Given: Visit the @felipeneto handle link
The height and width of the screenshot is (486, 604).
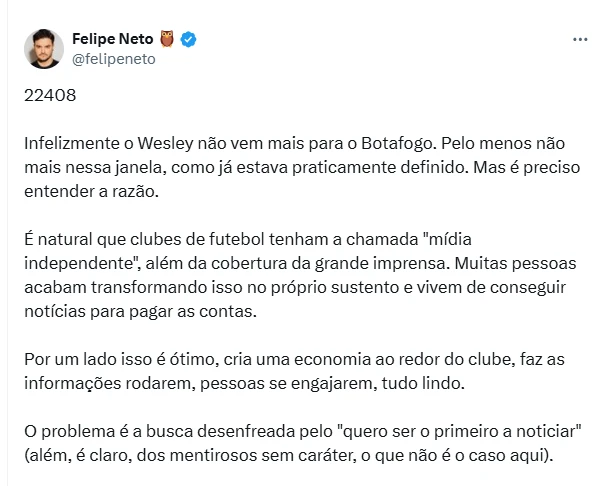Looking at the screenshot, I should pyautogui.click(x=114, y=59).
